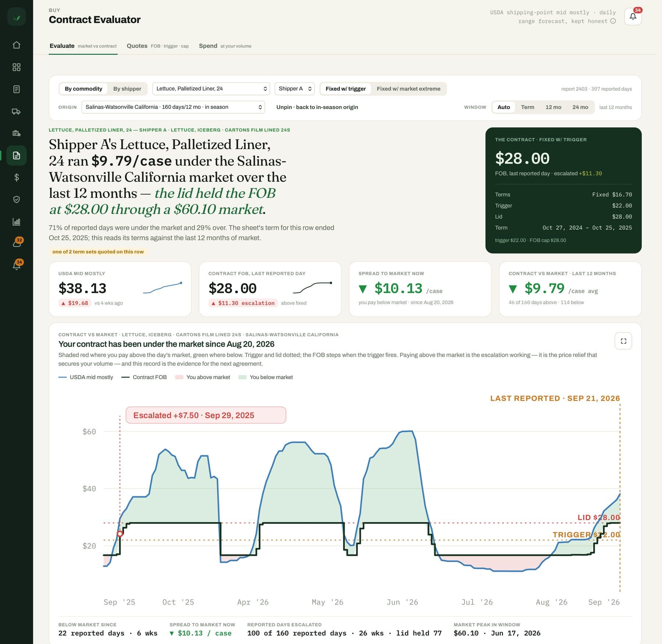Click '$60.10 · Jun 17, 2026' market peak value

point(497,633)
